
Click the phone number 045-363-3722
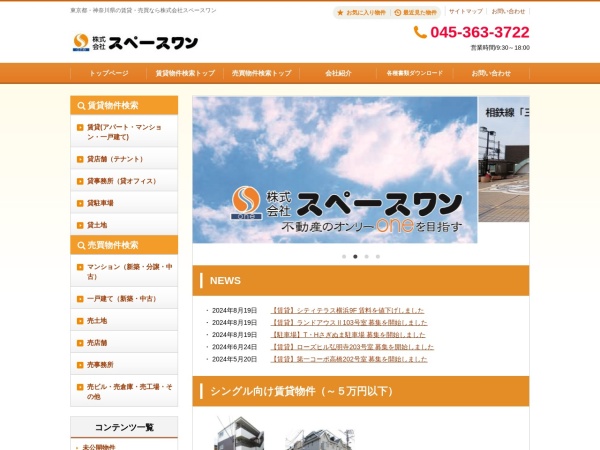tap(480, 32)
